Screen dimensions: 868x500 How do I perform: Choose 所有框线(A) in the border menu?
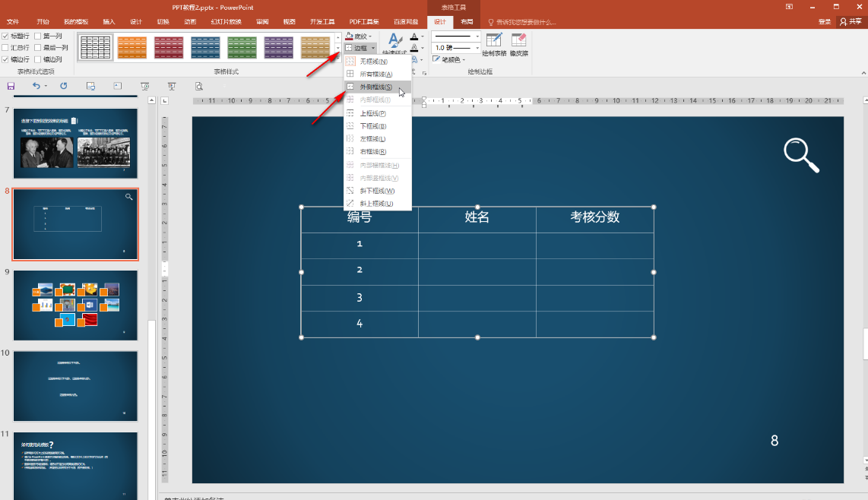(375, 74)
